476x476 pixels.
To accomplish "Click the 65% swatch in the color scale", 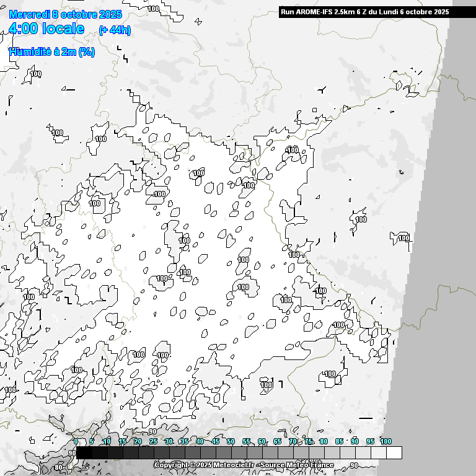I will 285,453.
